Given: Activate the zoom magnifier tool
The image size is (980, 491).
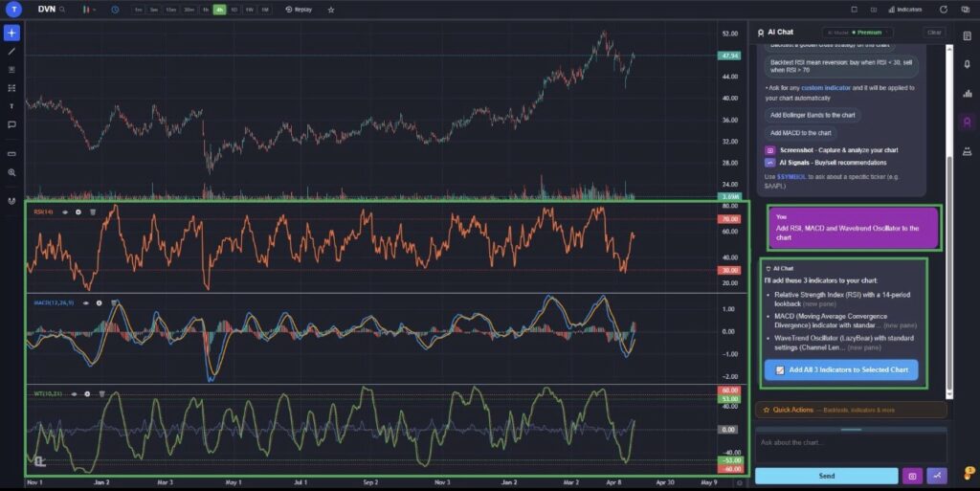Looking at the screenshot, I should coord(11,172).
